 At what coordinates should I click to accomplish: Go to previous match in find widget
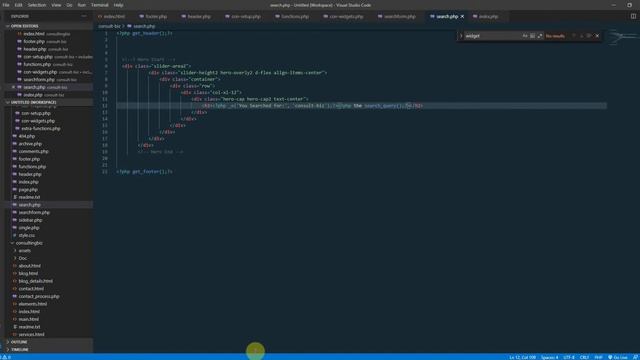click(573, 36)
